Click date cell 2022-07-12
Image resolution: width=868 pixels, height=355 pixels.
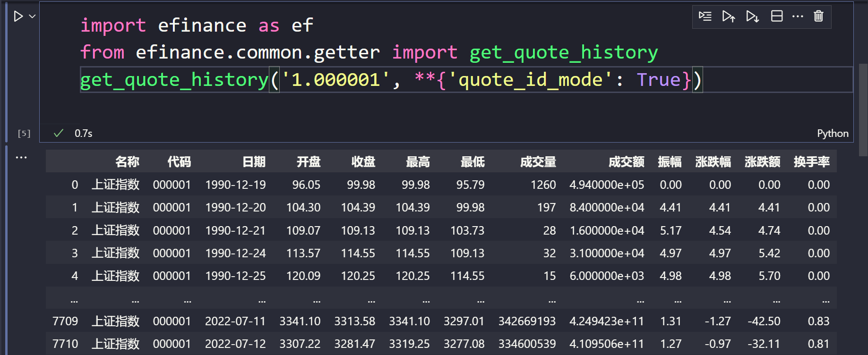[x=235, y=344]
